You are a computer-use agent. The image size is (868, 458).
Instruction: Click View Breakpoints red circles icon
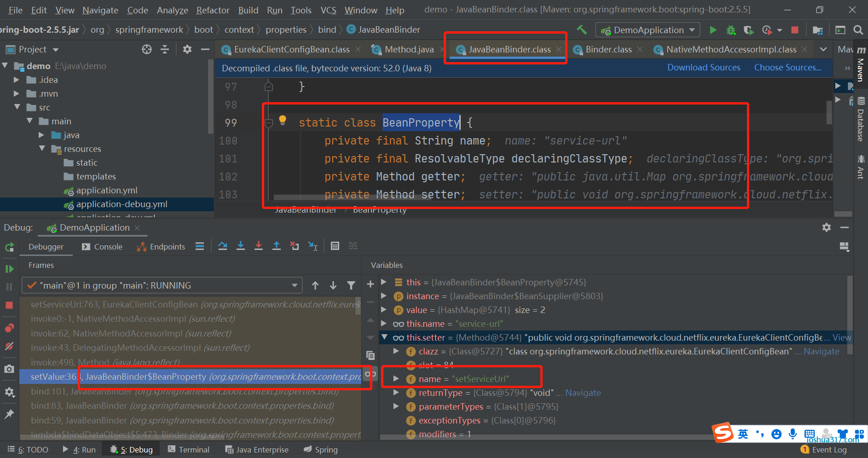click(x=9, y=328)
